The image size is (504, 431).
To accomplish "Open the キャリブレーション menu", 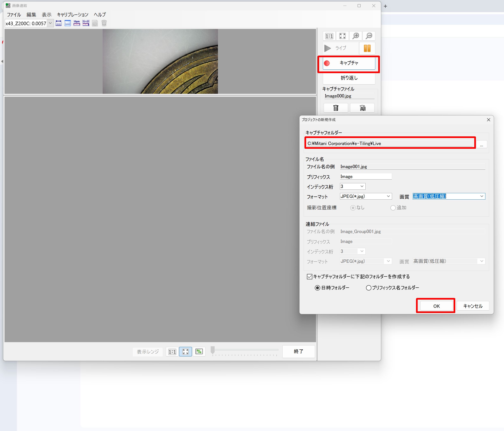I will click(73, 15).
